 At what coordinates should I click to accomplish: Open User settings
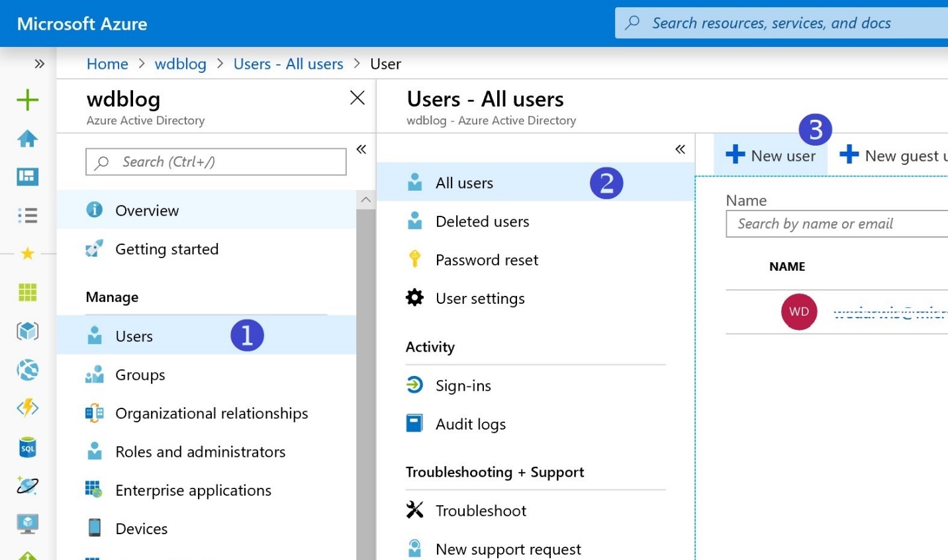[x=535, y=298]
